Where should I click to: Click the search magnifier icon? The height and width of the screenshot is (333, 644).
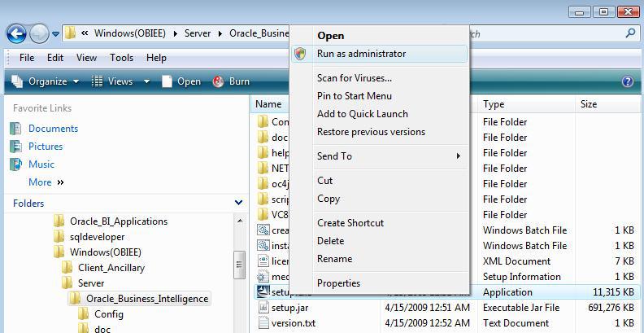(x=630, y=34)
